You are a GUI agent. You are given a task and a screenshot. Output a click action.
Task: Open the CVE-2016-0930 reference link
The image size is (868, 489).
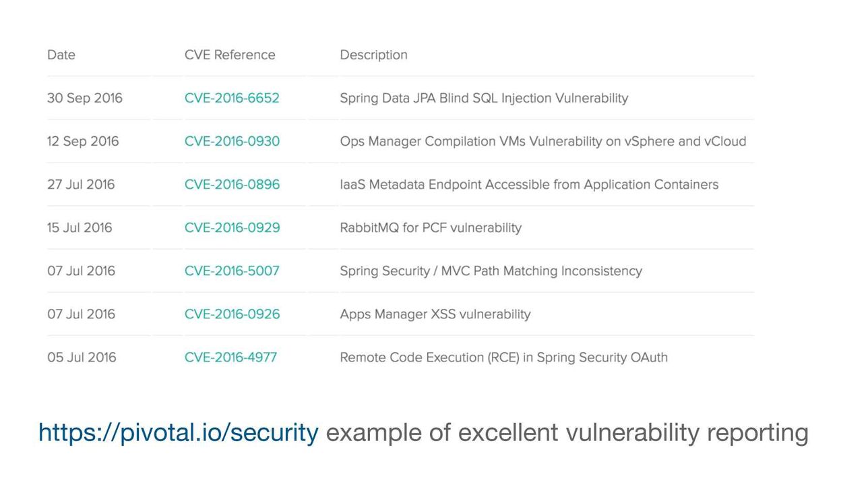coord(232,141)
